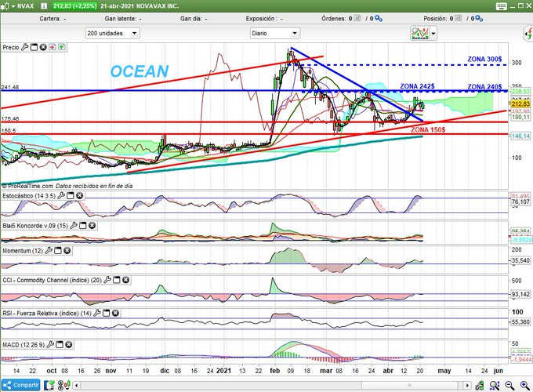Click the Gan latente label
Viewport: 533px width, 392px height.
121,19
